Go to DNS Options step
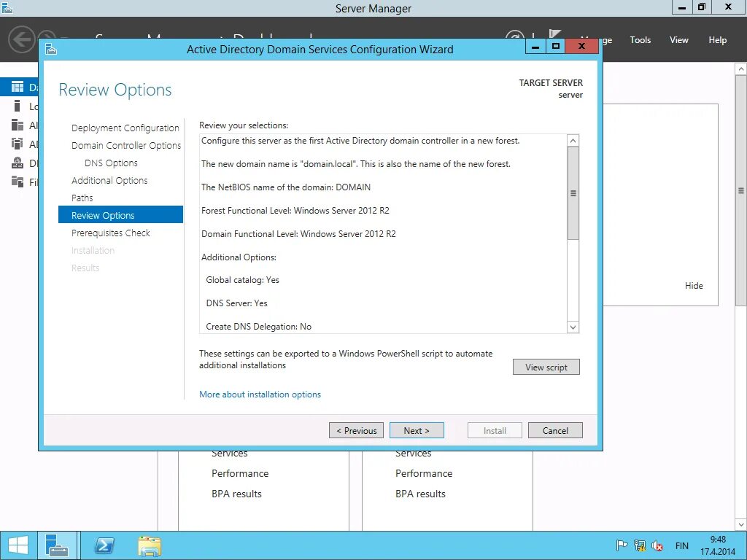Screen dimensions: 747x560 (111, 163)
